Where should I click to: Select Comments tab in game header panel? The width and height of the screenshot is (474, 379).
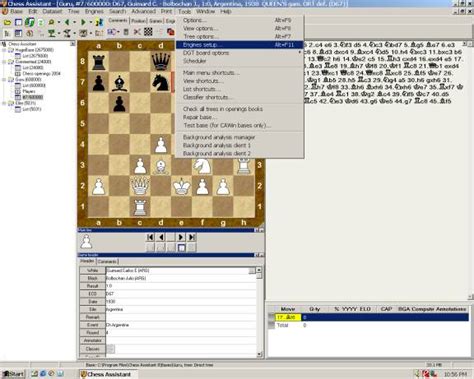pyautogui.click(x=107, y=261)
